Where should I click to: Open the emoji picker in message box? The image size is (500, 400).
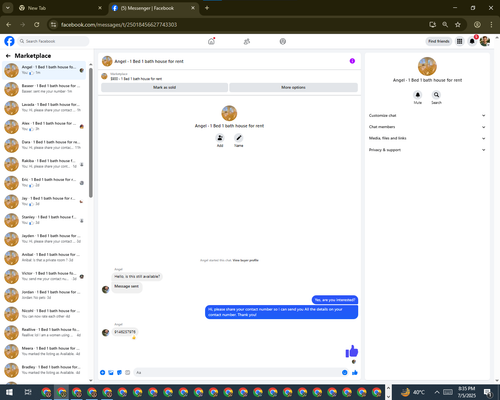click(345, 372)
